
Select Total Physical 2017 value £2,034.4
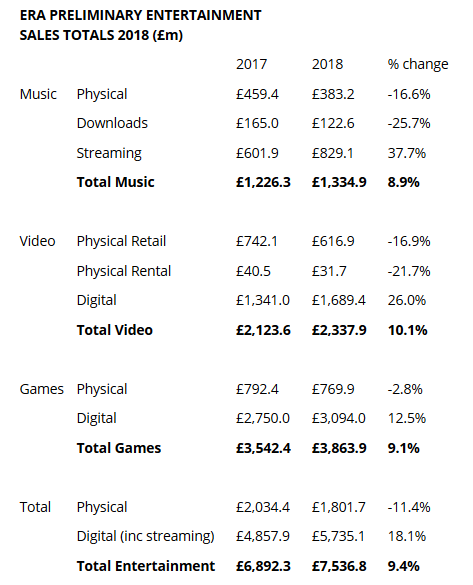click(263, 507)
